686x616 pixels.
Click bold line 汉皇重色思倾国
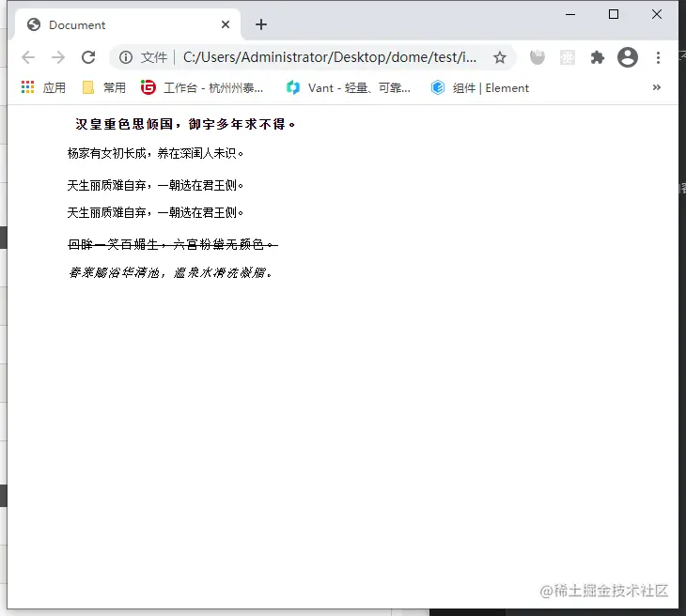pyautogui.click(x=185, y=124)
